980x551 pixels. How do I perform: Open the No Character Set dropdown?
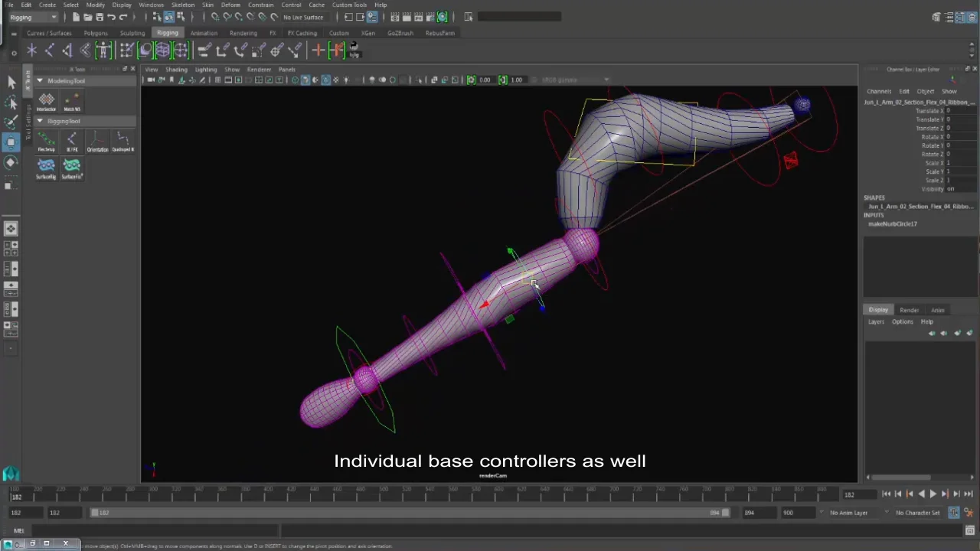(x=917, y=513)
